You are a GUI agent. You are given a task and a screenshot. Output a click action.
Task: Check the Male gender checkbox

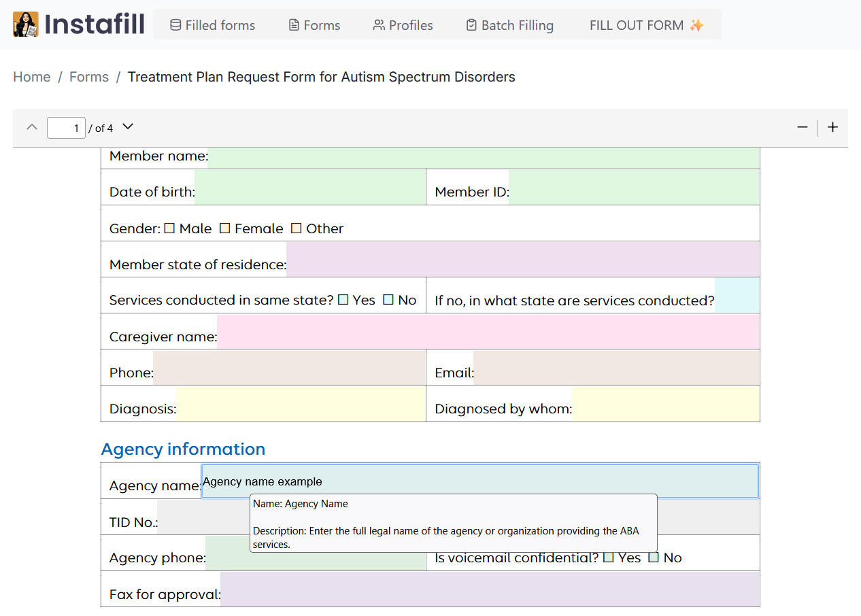click(x=169, y=228)
